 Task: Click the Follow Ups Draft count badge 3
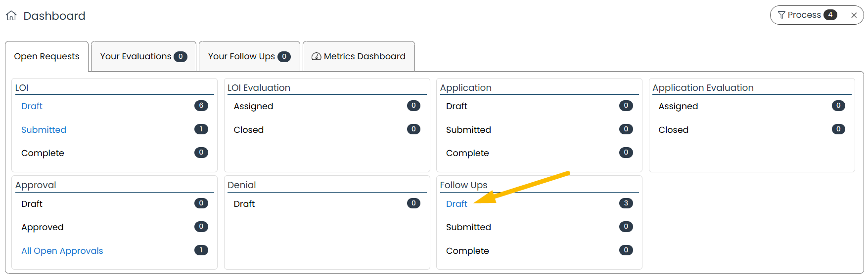626,203
